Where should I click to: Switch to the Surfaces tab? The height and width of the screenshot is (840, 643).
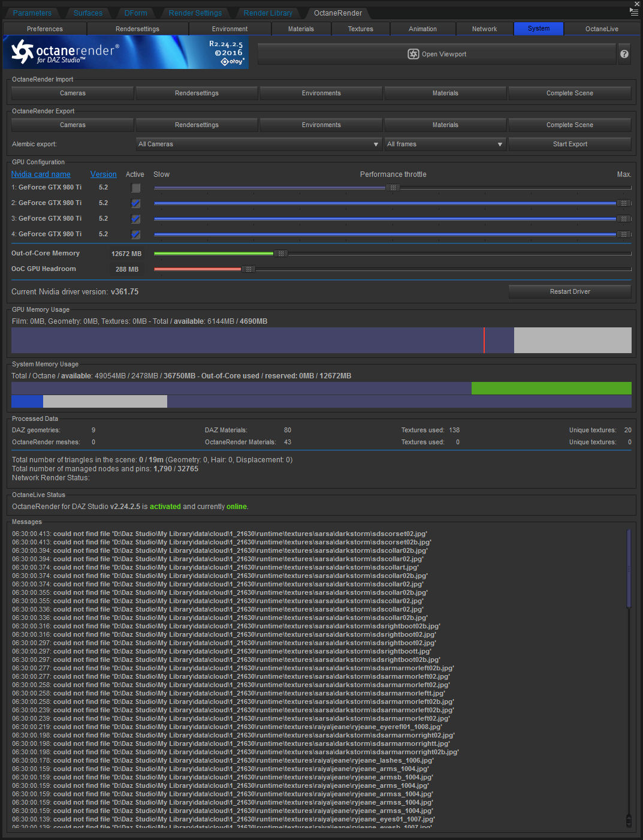pyautogui.click(x=88, y=13)
